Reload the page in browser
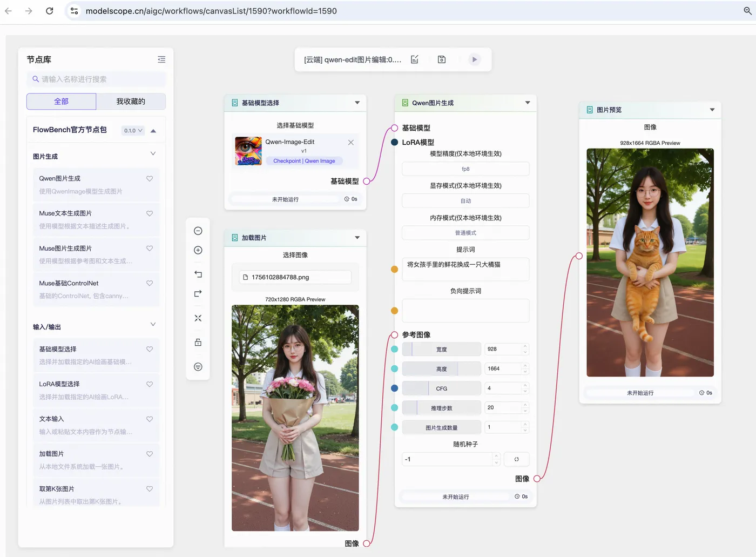 pyautogui.click(x=49, y=11)
